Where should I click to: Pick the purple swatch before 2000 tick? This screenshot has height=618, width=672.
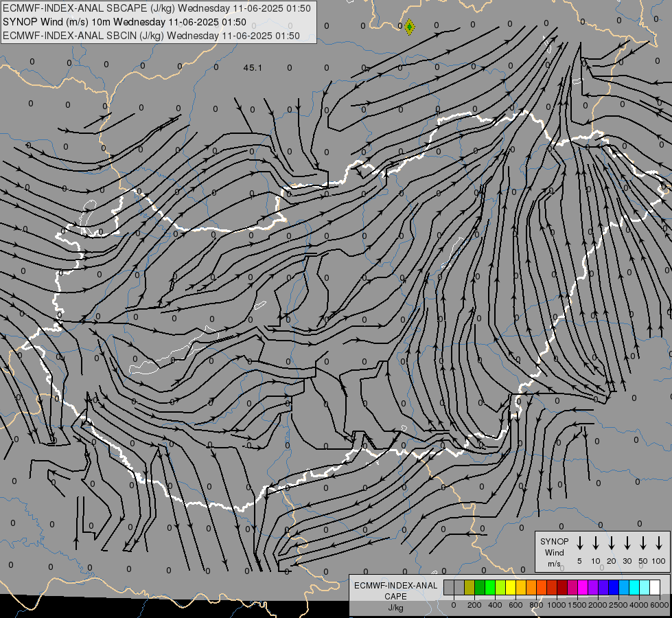pyautogui.click(x=593, y=587)
